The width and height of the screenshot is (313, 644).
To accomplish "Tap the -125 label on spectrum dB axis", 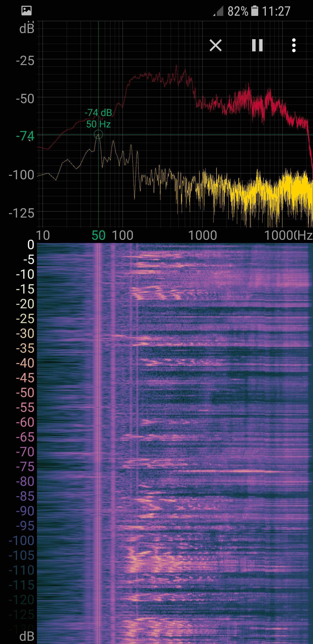I will (x=22, y=213).
